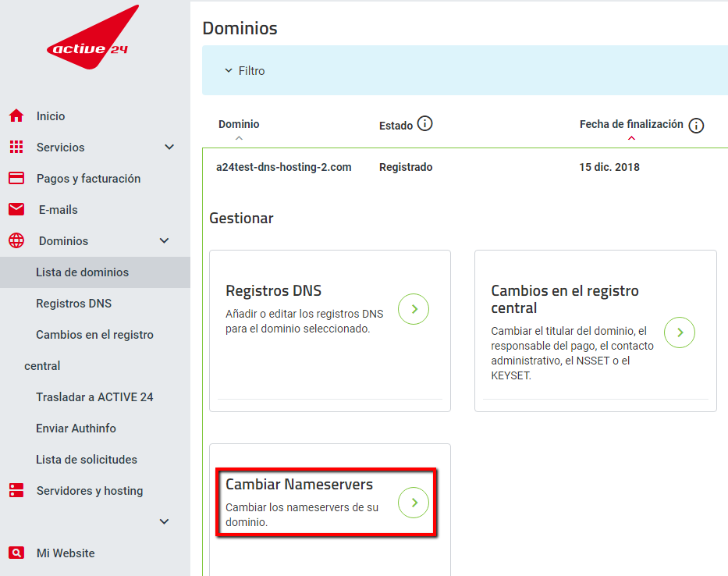The height and width of the screenshot is (576, 728).
Task: Expand the Filtro panel
Action: (x=245, y=70)
